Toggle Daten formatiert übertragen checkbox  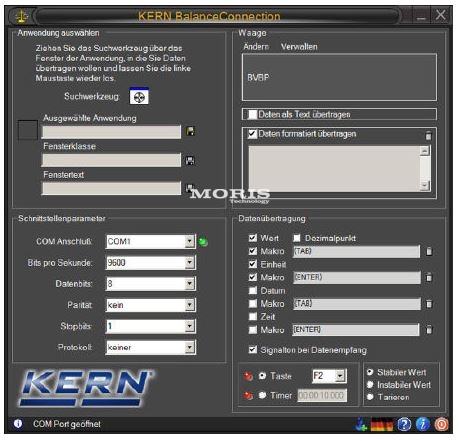[x=253, y=134]
